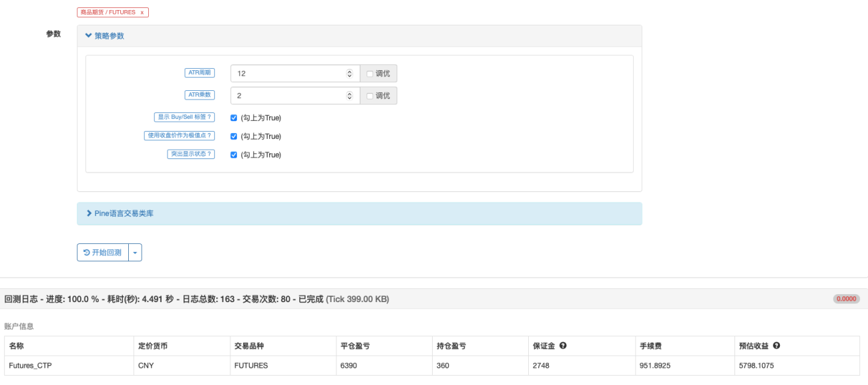Click the ATR乘数 number stepper arrows
The image size is (868, 385).
349,96
